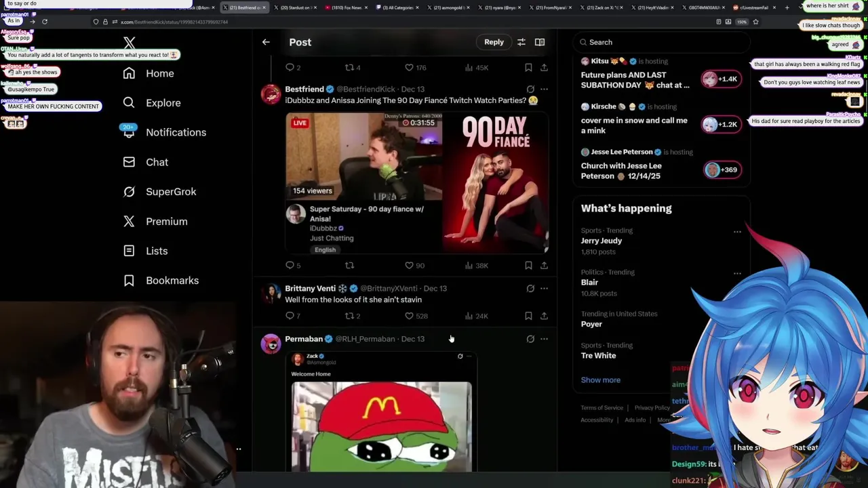Click the Notifications bell icon
Viewport: 868px width, 488px height.
pos(129,132)
